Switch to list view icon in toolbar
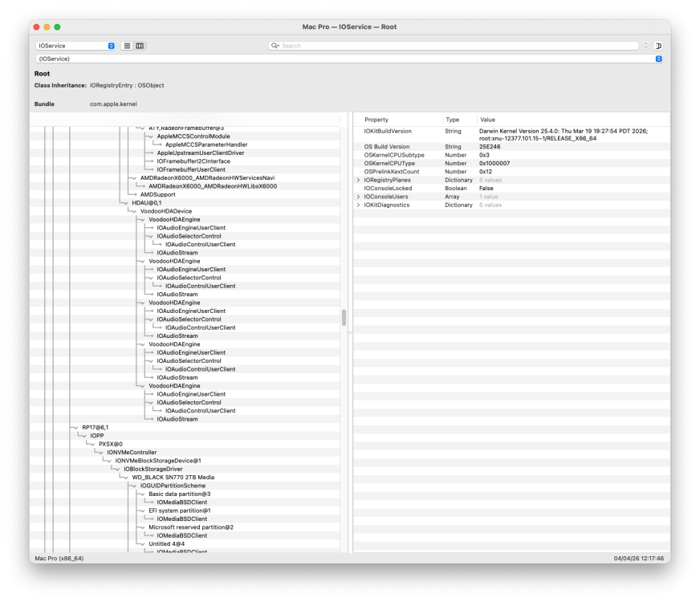This screenshot has width=700, height=602. (x=127, y=46)
